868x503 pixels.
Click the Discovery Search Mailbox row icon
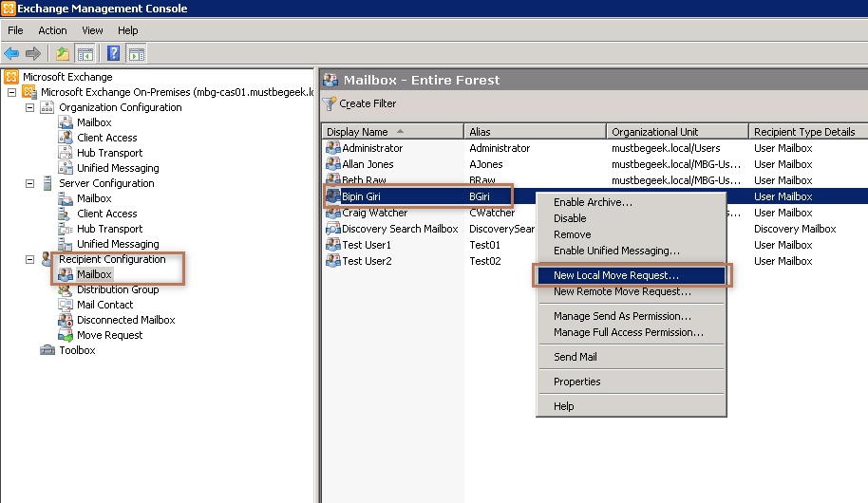point(332,229)
